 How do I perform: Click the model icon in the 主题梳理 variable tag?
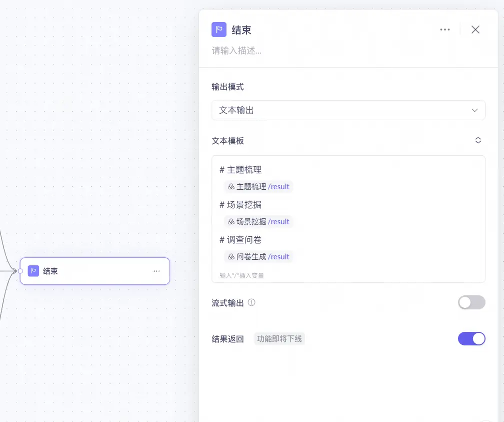231,187
